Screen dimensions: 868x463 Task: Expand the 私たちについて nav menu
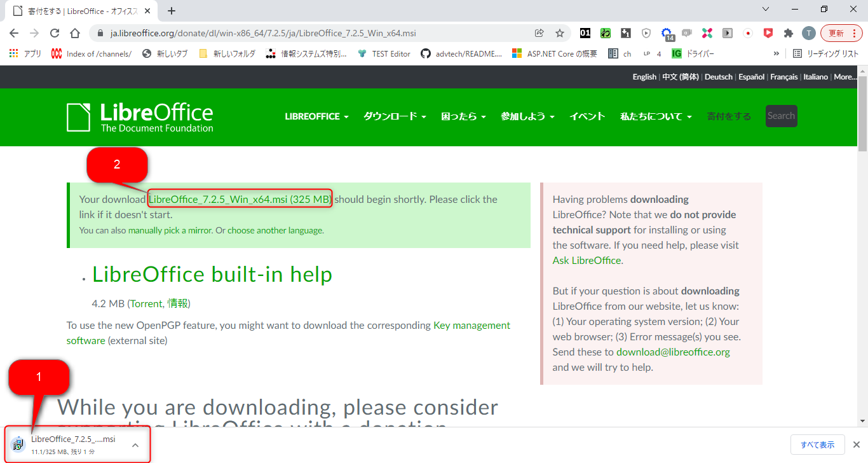tap(656, 116)
